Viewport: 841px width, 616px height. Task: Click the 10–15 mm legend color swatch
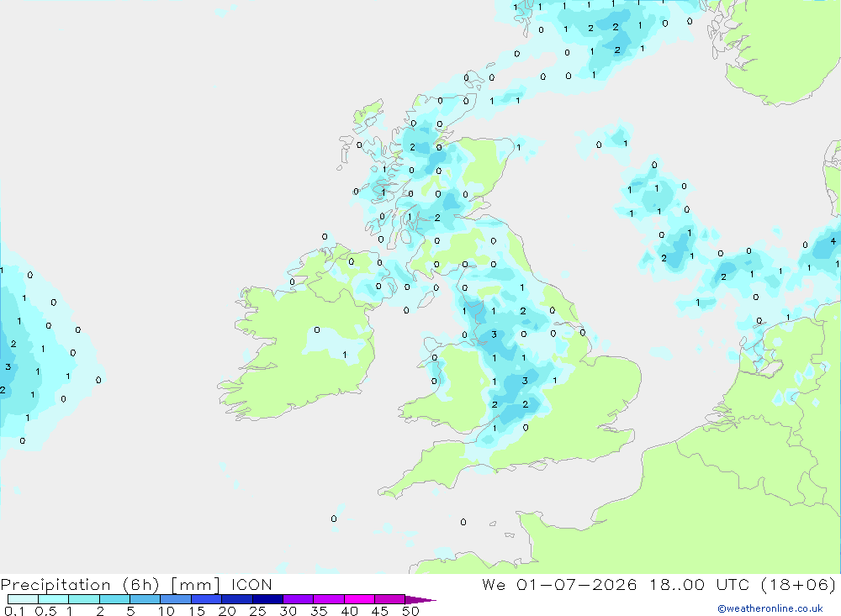176,599
